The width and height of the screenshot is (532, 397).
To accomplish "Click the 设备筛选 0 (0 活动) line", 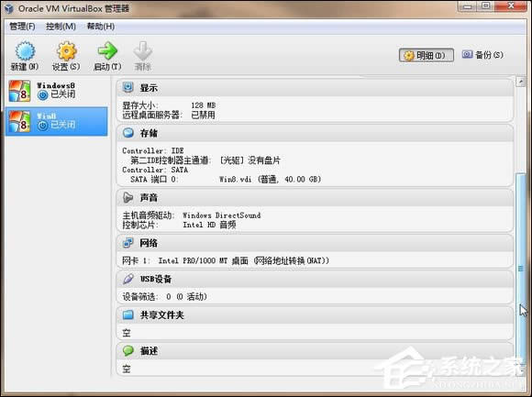I will coord(164,297).
